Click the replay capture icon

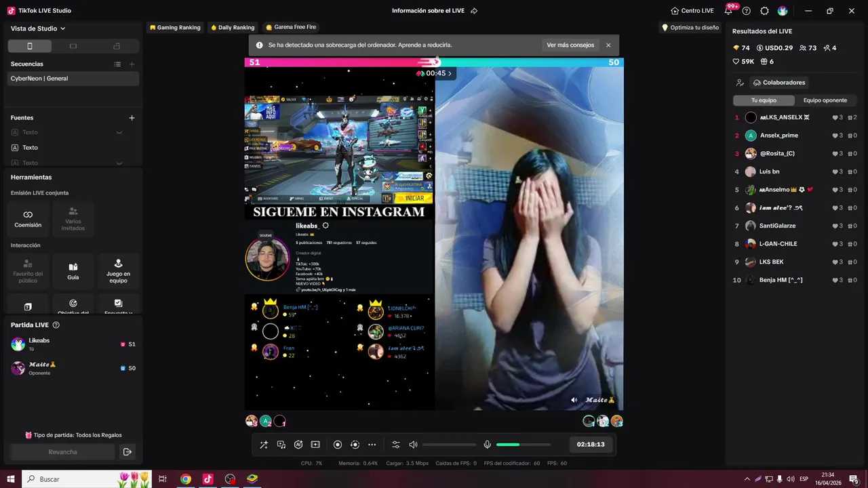(355, 445)
